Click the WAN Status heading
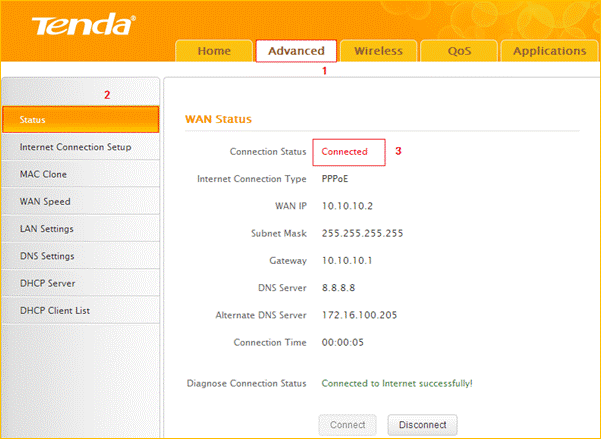The height and width of the screenshot is (439, 601). 218,120
